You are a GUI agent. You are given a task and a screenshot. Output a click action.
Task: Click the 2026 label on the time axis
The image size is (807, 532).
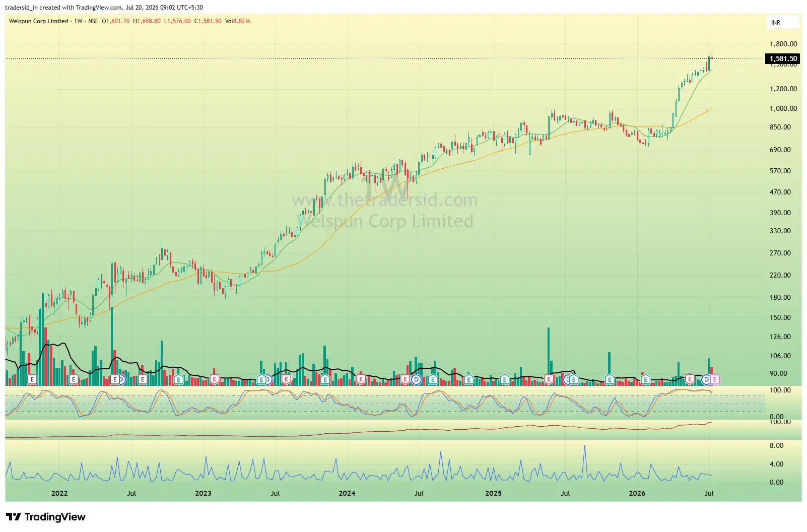click(x=637, y=493)
